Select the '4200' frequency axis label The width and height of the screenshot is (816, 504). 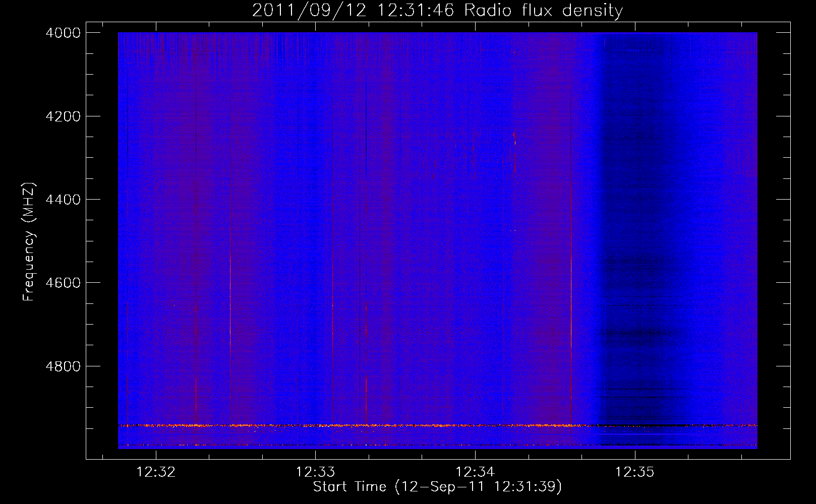63,116
